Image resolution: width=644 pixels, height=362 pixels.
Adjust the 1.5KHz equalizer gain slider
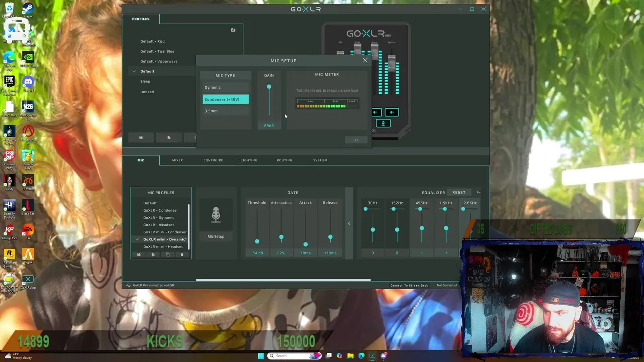click(x=446, y=229)
